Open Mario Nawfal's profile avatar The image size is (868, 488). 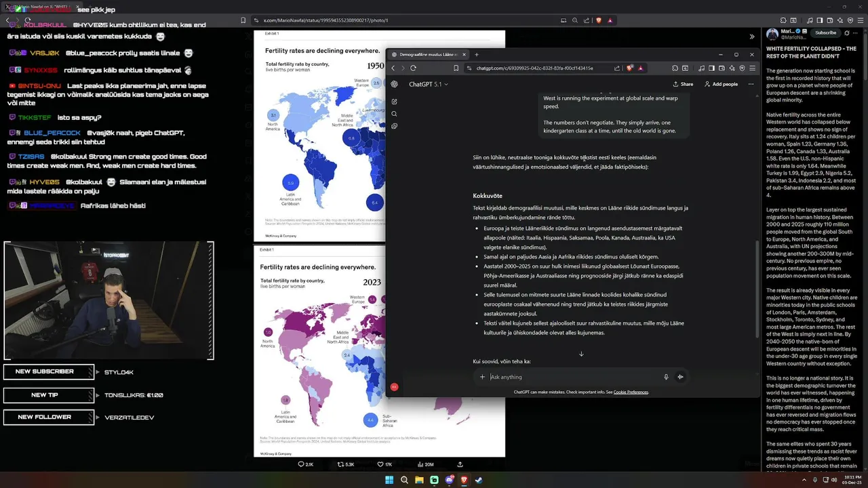772,34
